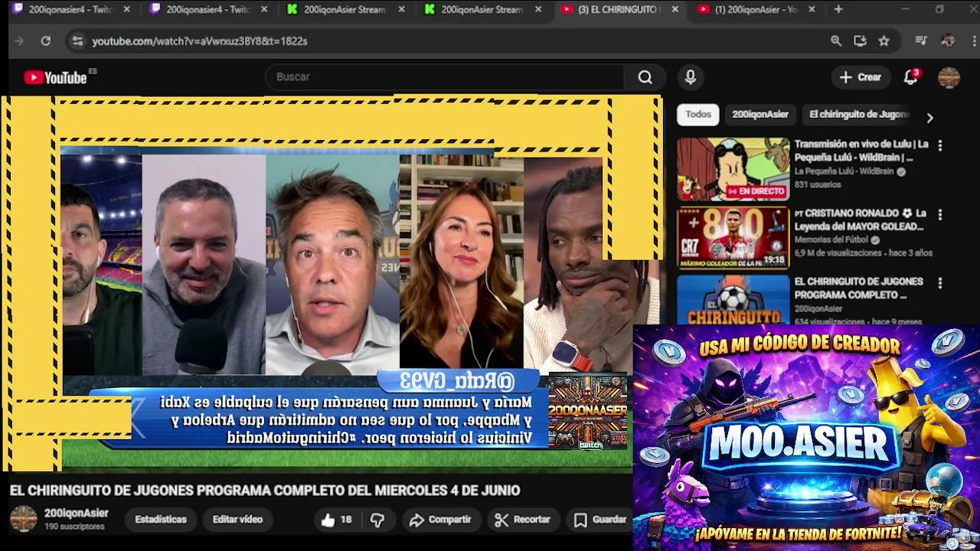Screen dimensions: 980x551
Task: Show more filter chips with the arrow
Action: [x=929, y=118]
